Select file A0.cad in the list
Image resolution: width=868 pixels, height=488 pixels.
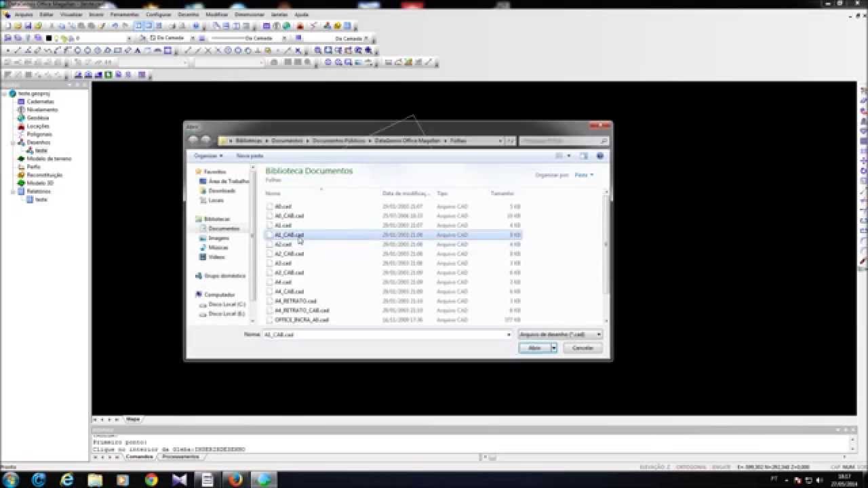point(283,206)
